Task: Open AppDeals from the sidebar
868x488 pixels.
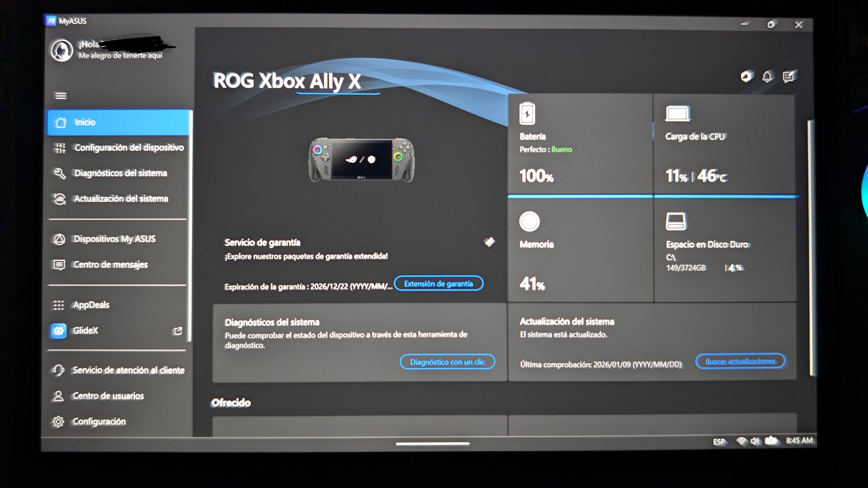Action: coord(91,305)
